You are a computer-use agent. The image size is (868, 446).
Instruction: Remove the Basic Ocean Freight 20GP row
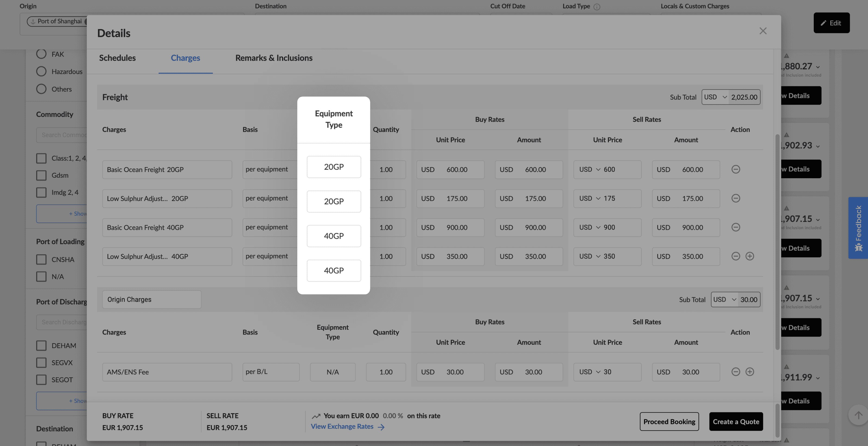[x=736, y=169]
